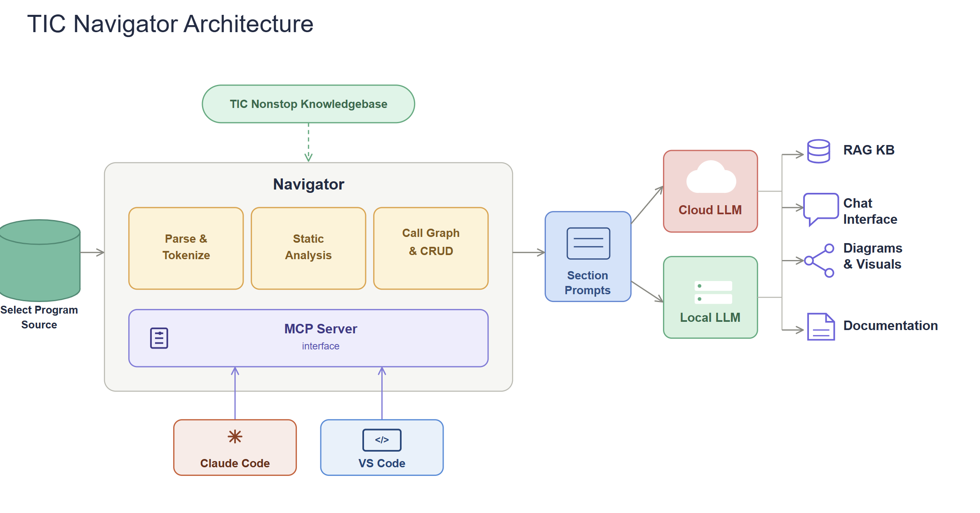This screenshot has width=980, height=513.
Task: Click the Local LLM label
Action: click(x=710, y=318)
